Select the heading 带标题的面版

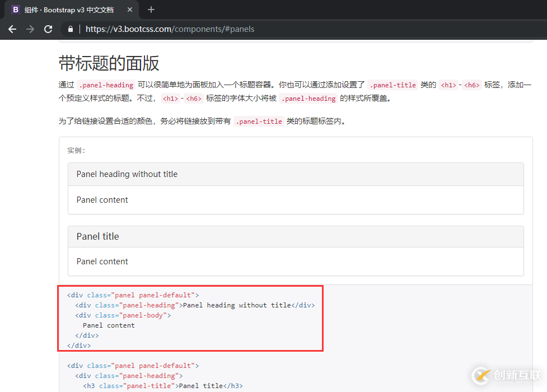(108, 63)
